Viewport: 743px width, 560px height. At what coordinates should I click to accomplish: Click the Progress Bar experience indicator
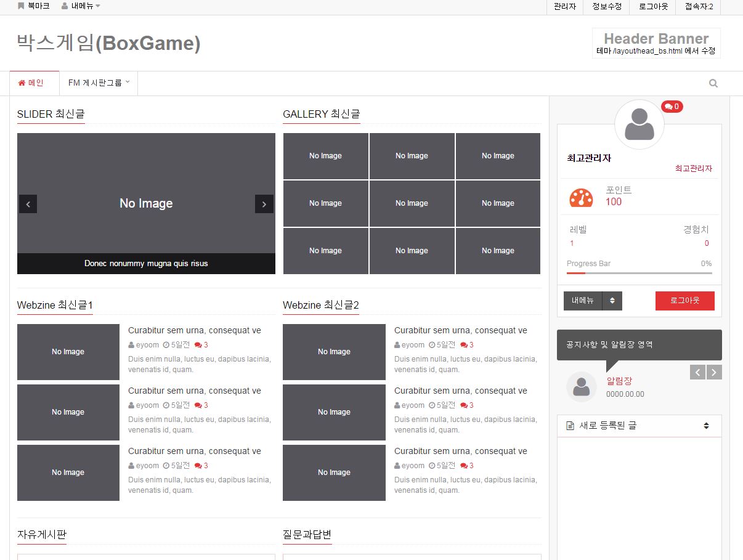(639, 272)
